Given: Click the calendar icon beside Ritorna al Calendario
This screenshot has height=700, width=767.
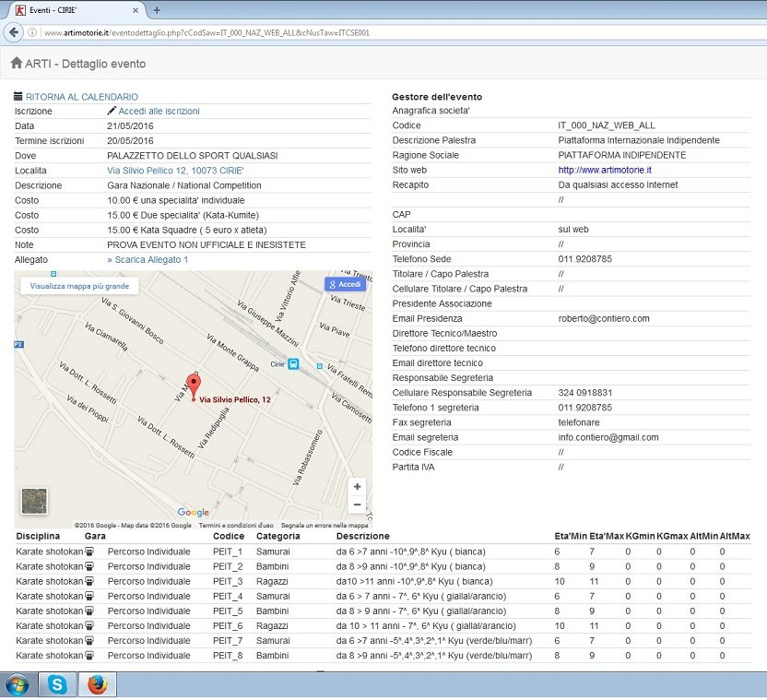Looking at the screenshot, I should pos(18,97).
